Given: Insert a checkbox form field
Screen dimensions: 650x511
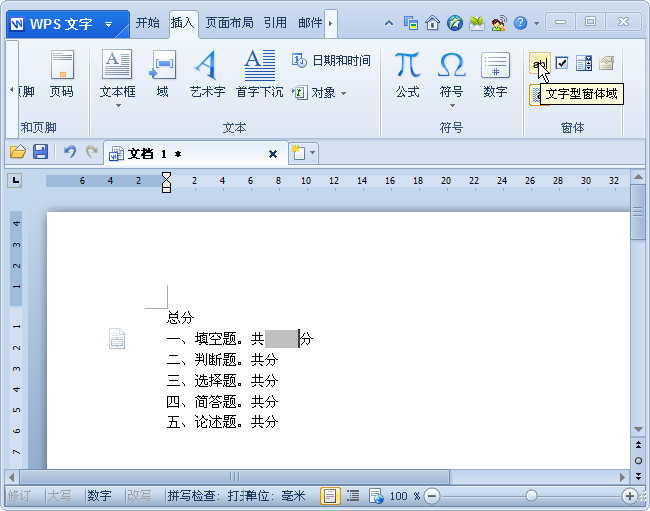Looking at the screenshot, I should (x=561, y=64).
